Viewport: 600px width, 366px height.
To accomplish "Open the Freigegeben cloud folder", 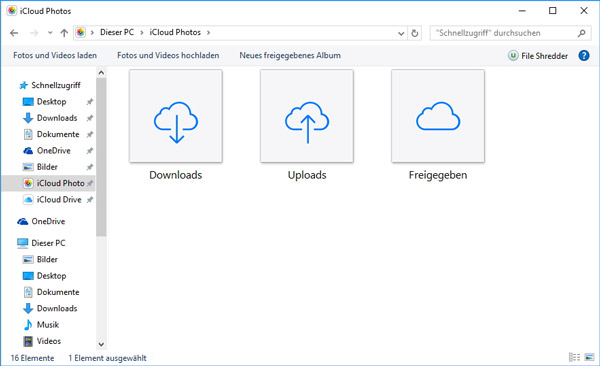I will pyautogui.click(x=438, y=116).
